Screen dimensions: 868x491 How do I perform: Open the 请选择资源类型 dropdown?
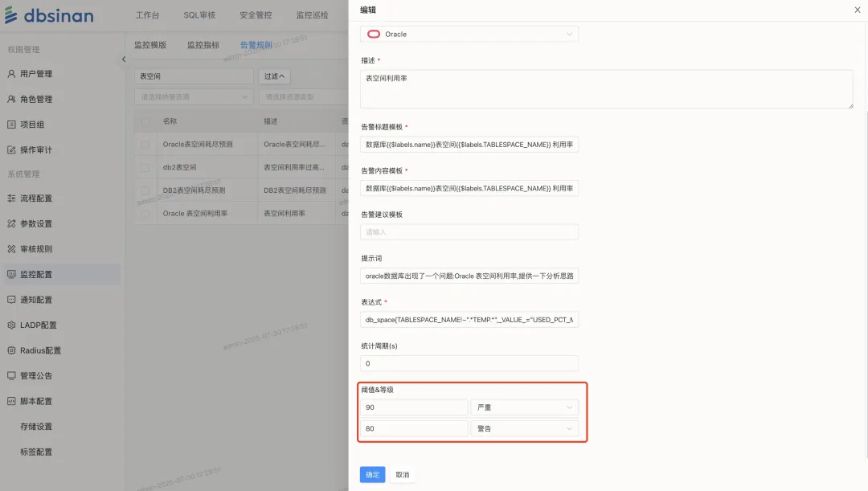303,97
